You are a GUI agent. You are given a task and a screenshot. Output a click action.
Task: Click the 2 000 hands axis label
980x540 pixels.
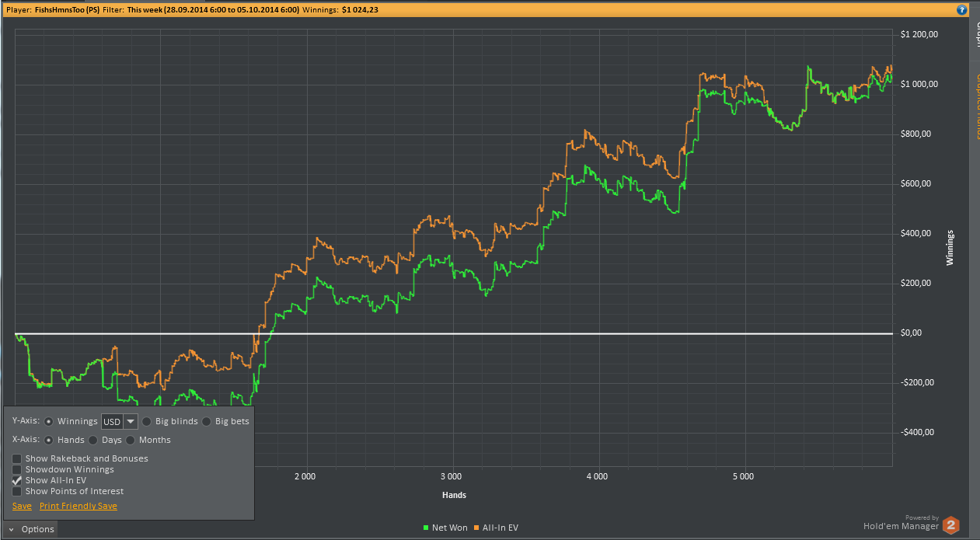click(305, 476)
